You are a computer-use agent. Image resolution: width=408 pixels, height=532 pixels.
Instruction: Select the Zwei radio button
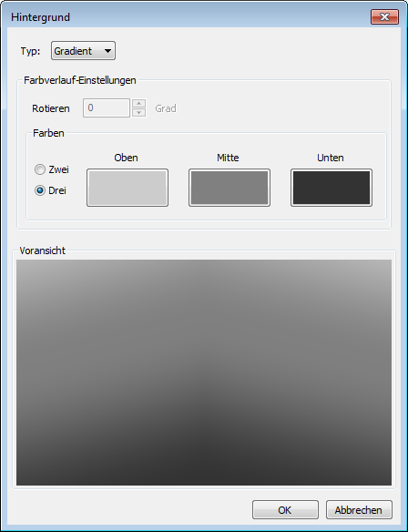40,169
